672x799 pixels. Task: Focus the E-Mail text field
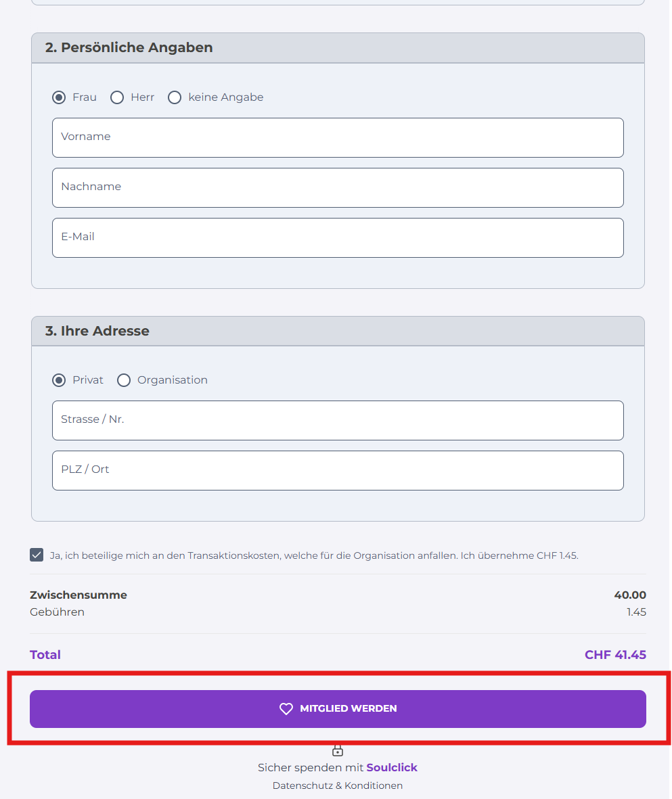[x=338, y=238]
